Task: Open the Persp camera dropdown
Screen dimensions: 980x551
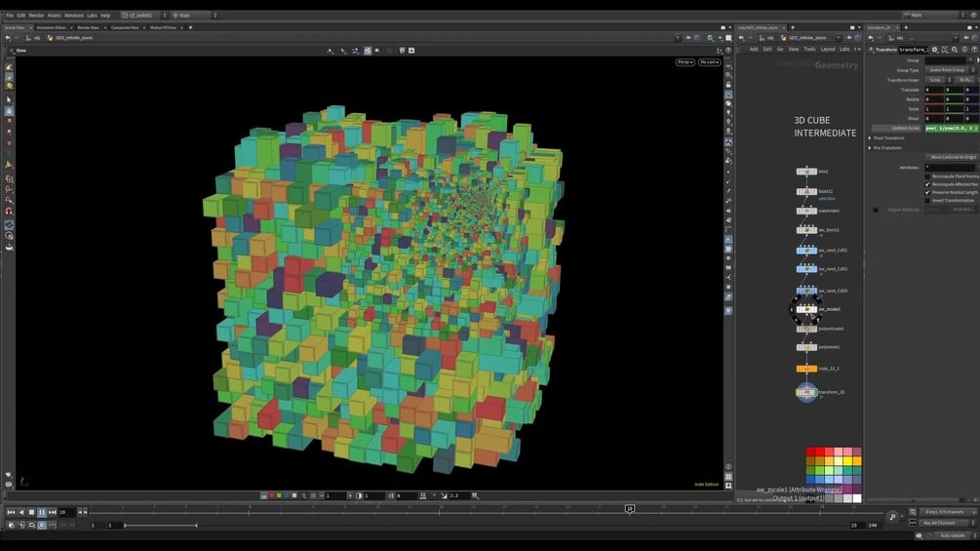Action: pyautogui.click(x=685, y=62)
